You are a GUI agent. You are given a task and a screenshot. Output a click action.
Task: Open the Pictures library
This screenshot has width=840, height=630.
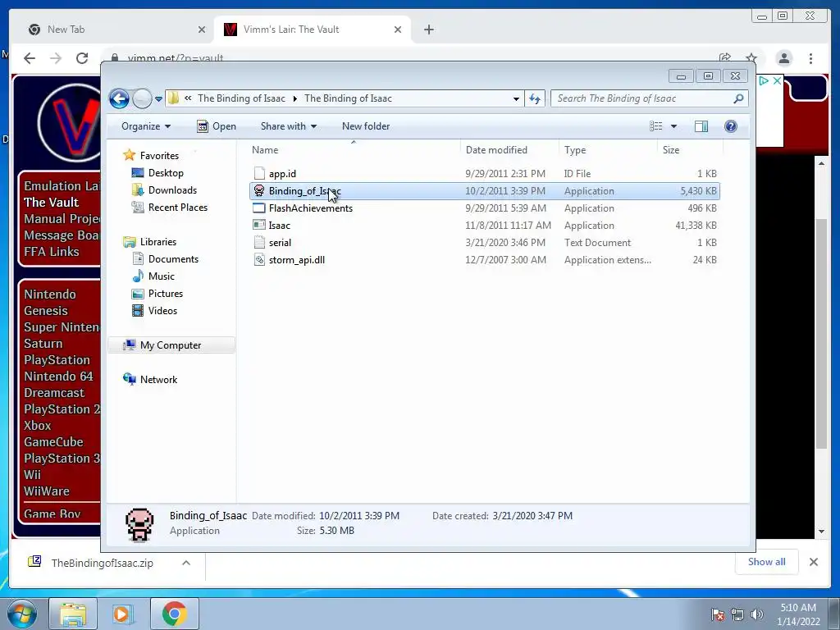tap(166, 294)
